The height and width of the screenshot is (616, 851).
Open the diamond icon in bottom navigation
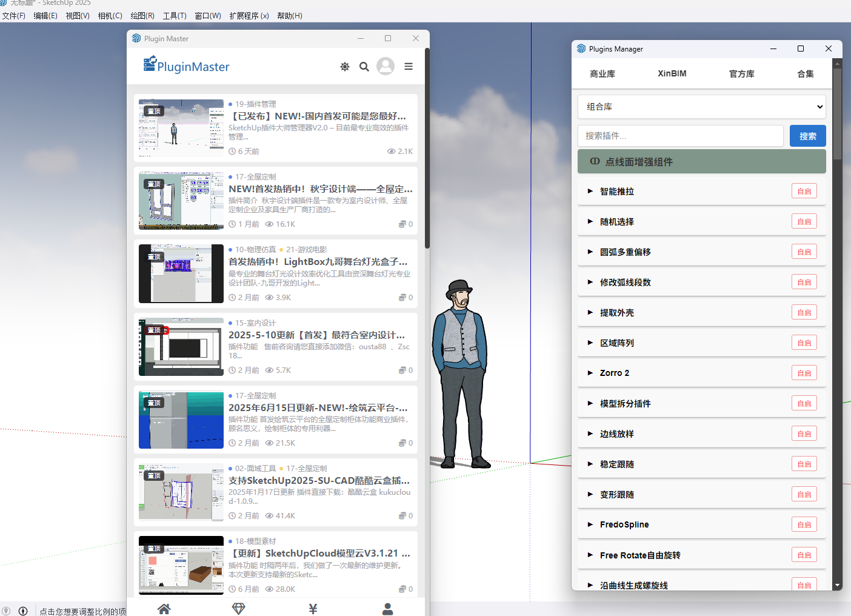point(238,609)
